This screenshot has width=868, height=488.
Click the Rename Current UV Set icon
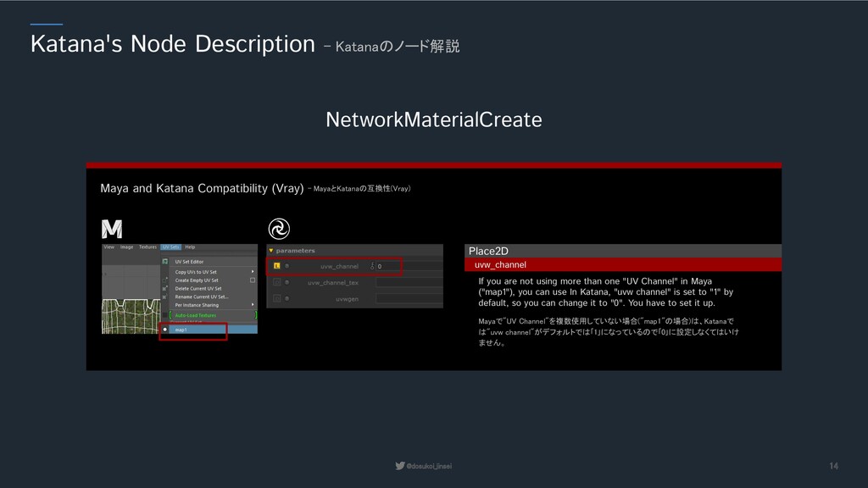pyautogui.click(x=165, y=297)
